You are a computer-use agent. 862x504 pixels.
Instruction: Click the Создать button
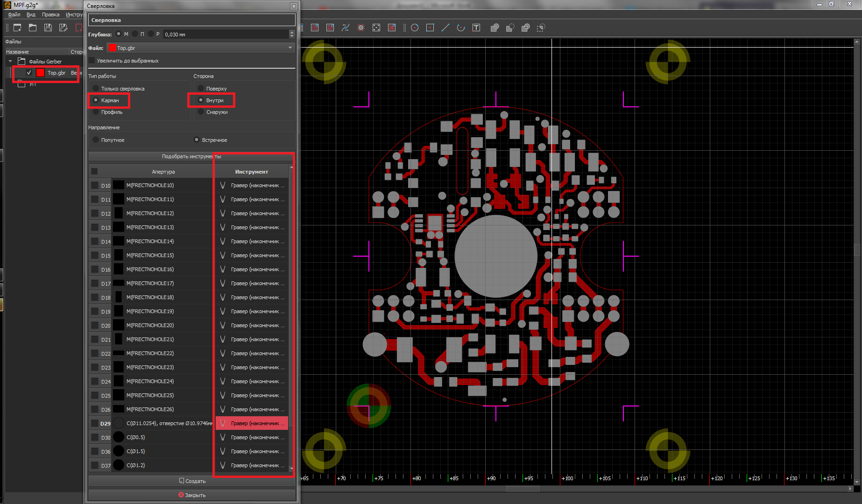[191, 481]
